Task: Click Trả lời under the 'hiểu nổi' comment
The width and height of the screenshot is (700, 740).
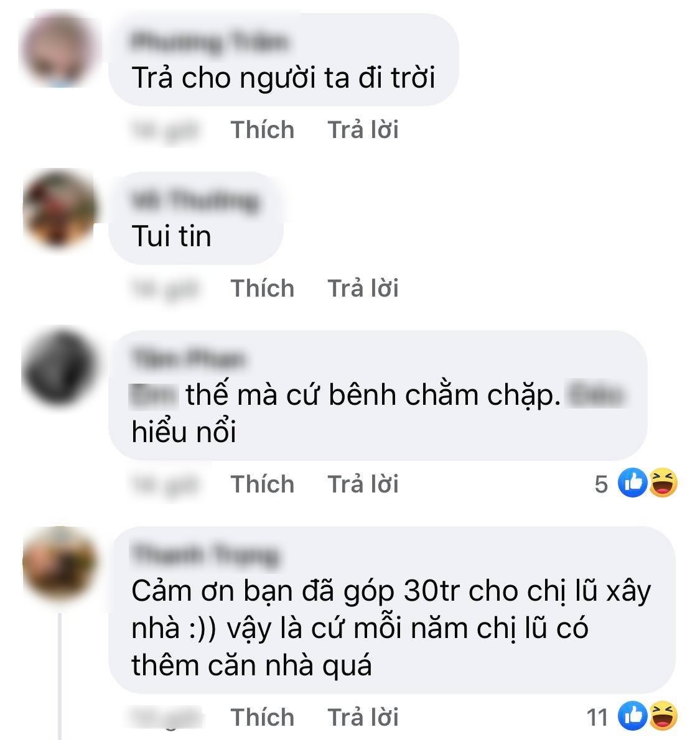Action: click(x=363, y=484)
